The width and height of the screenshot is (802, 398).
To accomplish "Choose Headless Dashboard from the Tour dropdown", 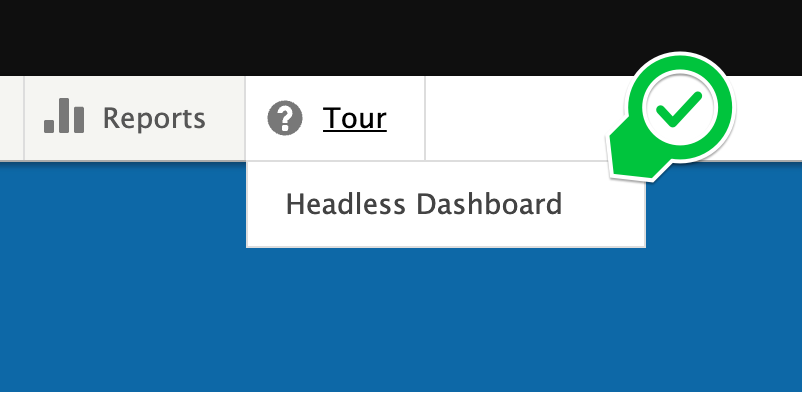I will pyautogui.click(x=445, y=204).
